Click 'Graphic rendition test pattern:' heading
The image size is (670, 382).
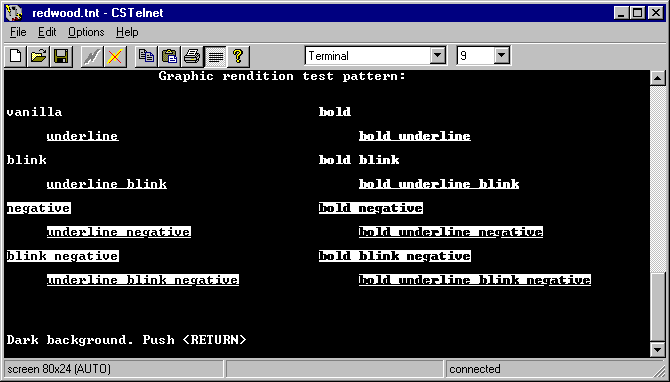click(282, 76)
